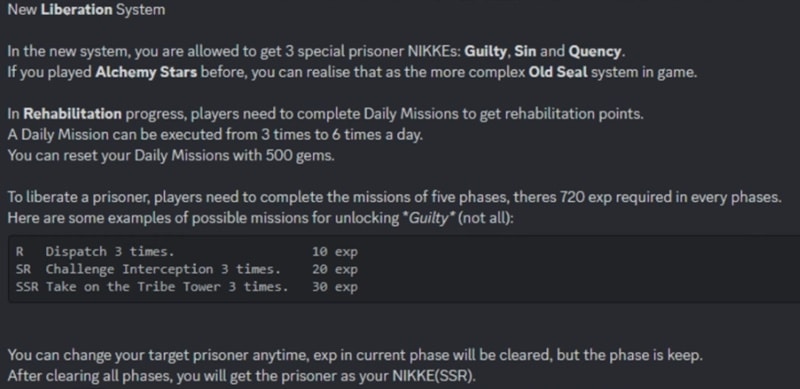The image size is (800, 389).
Task: Click the bold word "Guilty"
Action: pos(485,52)
